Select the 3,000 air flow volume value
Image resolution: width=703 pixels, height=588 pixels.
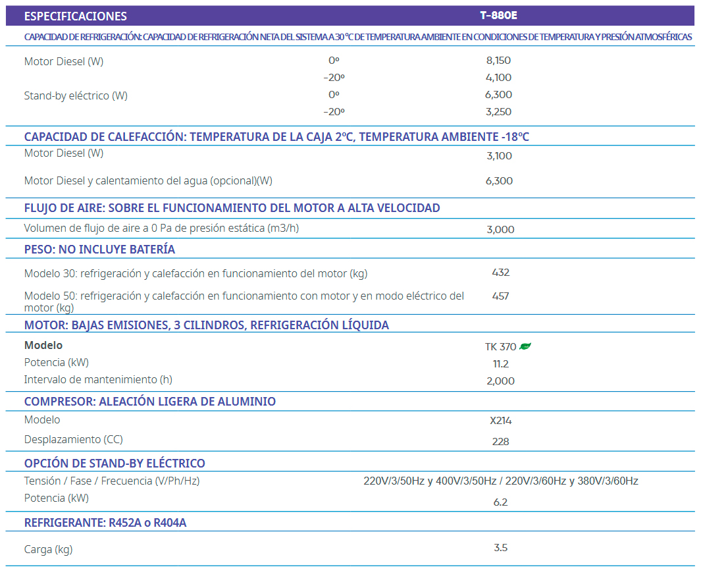500,230
